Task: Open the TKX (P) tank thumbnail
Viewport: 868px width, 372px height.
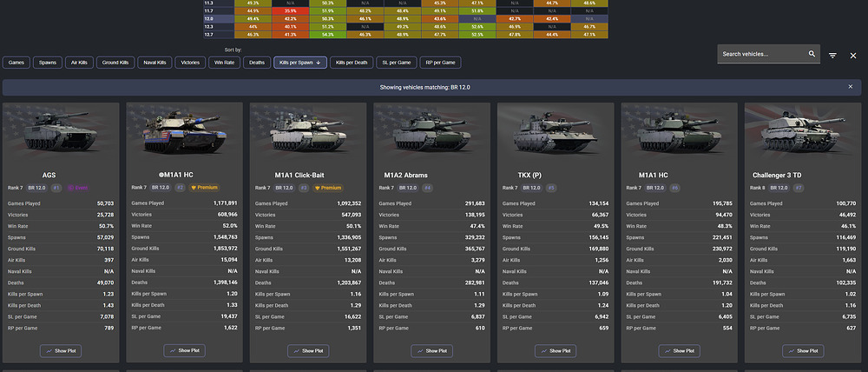Action: (556, 131)
